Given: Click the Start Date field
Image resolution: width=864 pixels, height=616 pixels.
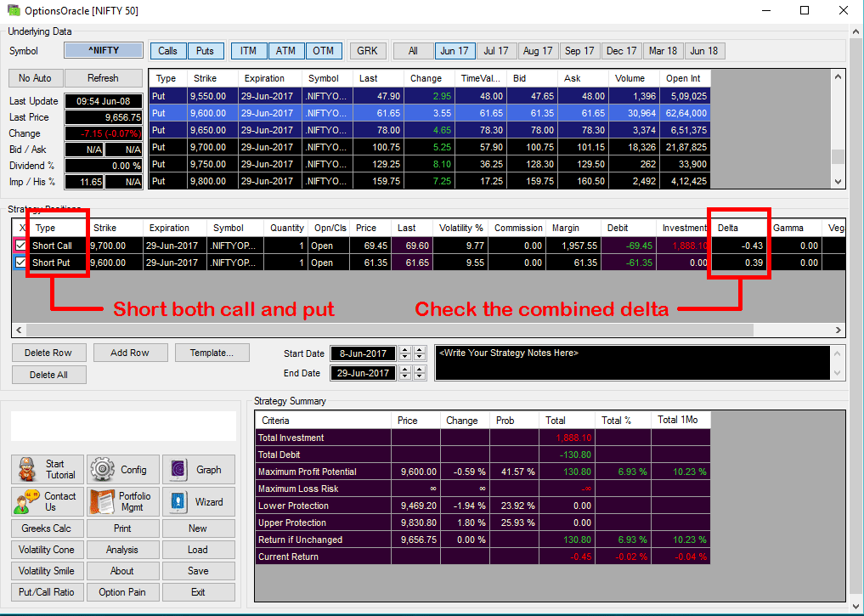Looking at the screenshot, I should [x=363, y=353].
